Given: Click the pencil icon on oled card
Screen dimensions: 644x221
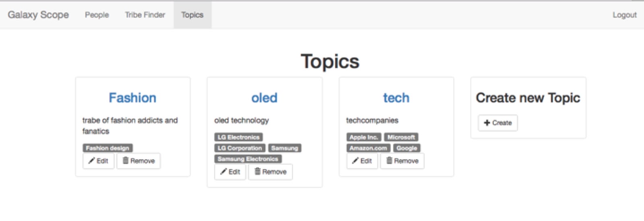Looking at the screenshot, I should coord(223,172).
